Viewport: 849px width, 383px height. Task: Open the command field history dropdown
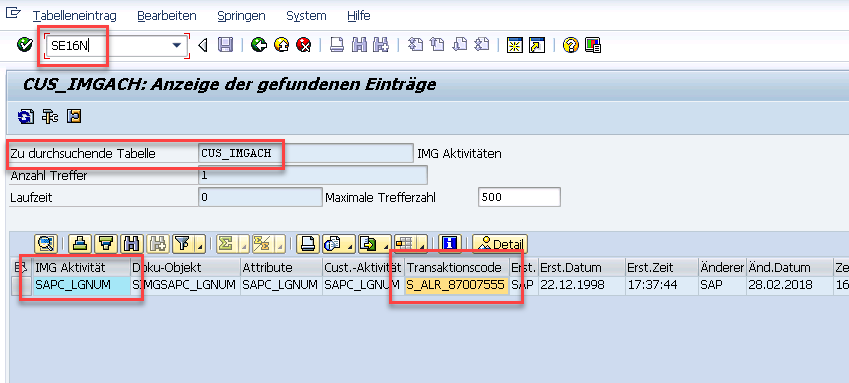[x=177, y=46]
